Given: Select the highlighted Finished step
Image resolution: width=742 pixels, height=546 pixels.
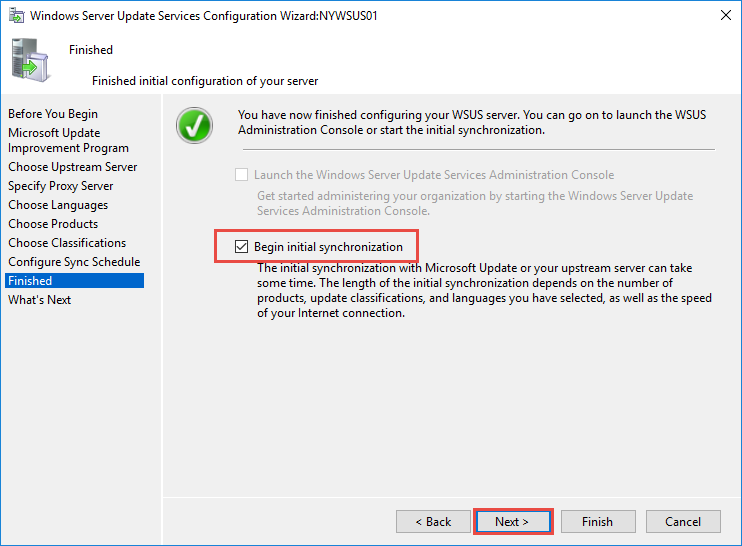Looking at the screenshot, I should pyautogui.click(x=74, y=281).
